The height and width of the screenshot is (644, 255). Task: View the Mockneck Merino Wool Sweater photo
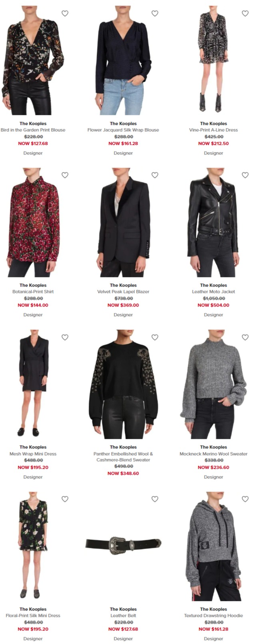213,384
